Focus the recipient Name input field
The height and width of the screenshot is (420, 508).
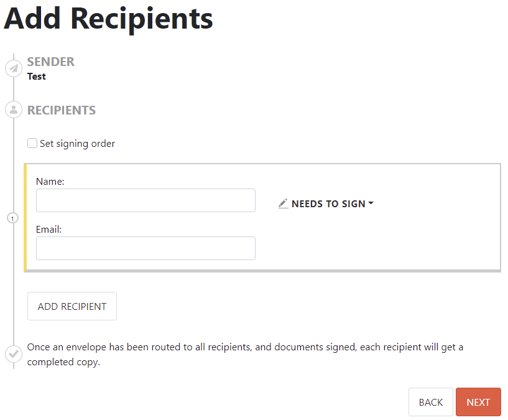tap(145, 200)
